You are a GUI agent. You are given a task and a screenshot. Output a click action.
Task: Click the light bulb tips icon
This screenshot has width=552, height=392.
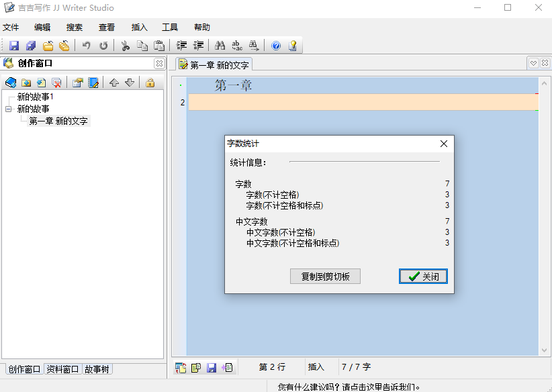point(293,46)
